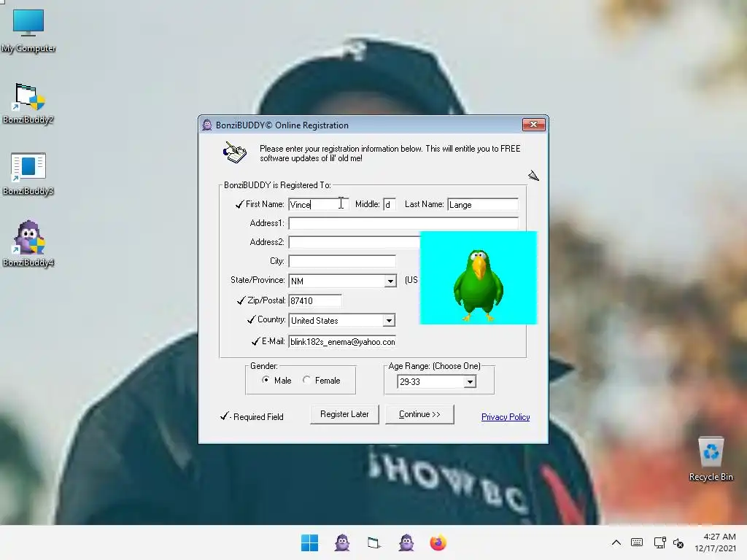The image size is (747, 560).
Task: Click the Continue >> button
Action: (x=419, y=414)
